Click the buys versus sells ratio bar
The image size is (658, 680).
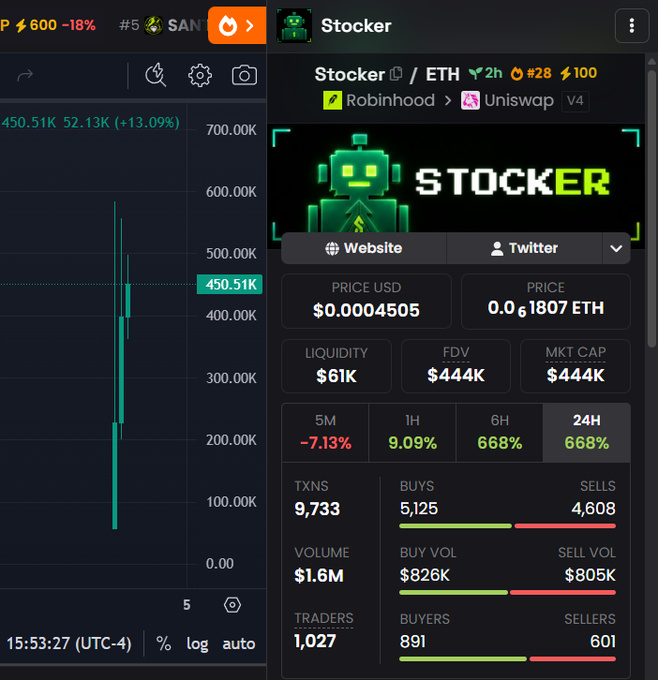click(x=507, y=526)
